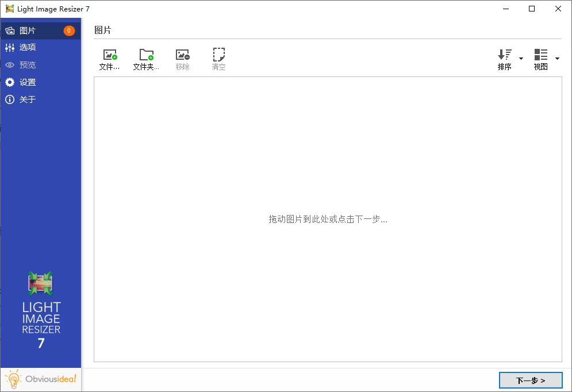The width and height of the screenshot is (572, 392).
Task: Click the remove (移除) image icon
Action: [x=182, y=55]
